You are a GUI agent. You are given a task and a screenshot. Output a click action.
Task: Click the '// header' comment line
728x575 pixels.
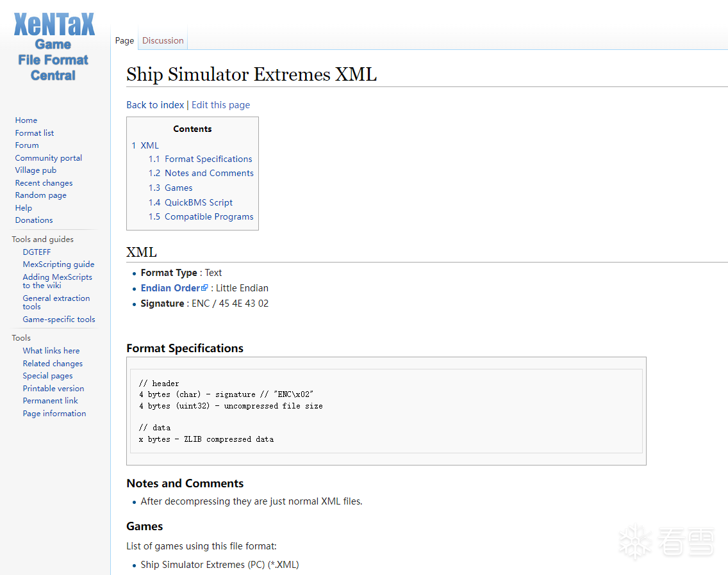[159, 384]
